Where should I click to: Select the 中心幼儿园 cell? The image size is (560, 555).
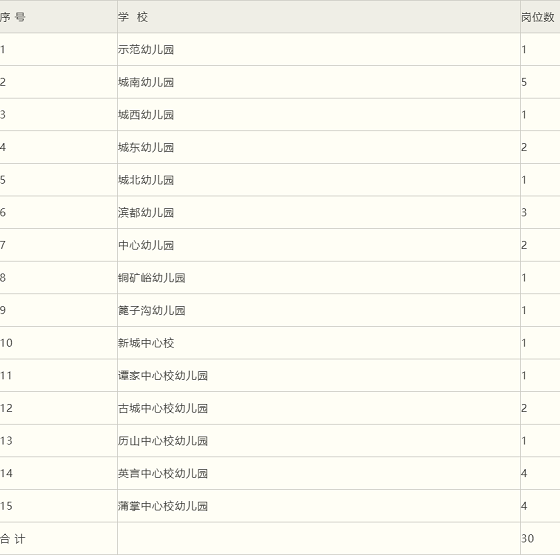point(319,245)
